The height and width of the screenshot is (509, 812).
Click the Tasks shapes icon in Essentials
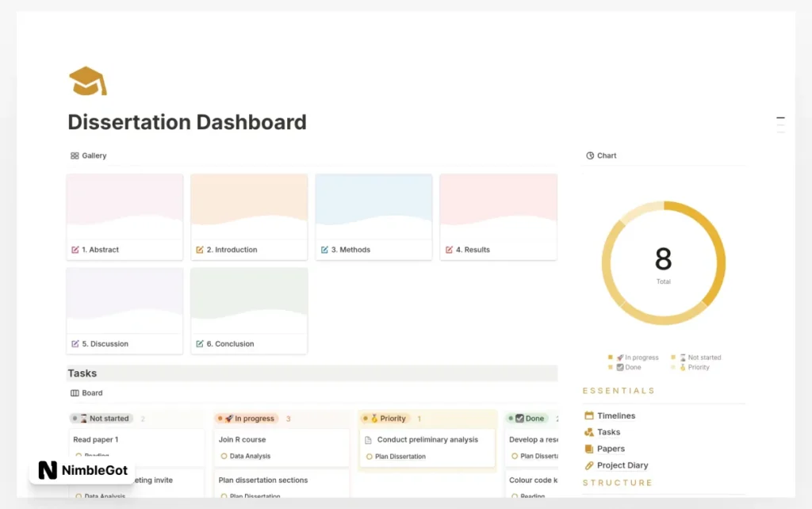[x=589, y=432]
